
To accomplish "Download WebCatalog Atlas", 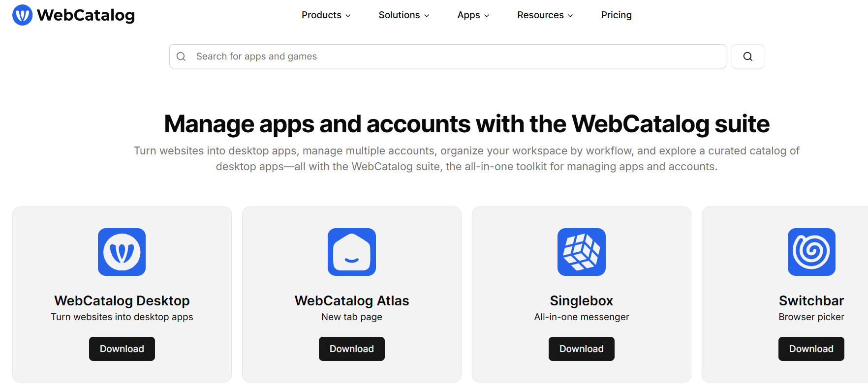I will (x=352, y=349).
